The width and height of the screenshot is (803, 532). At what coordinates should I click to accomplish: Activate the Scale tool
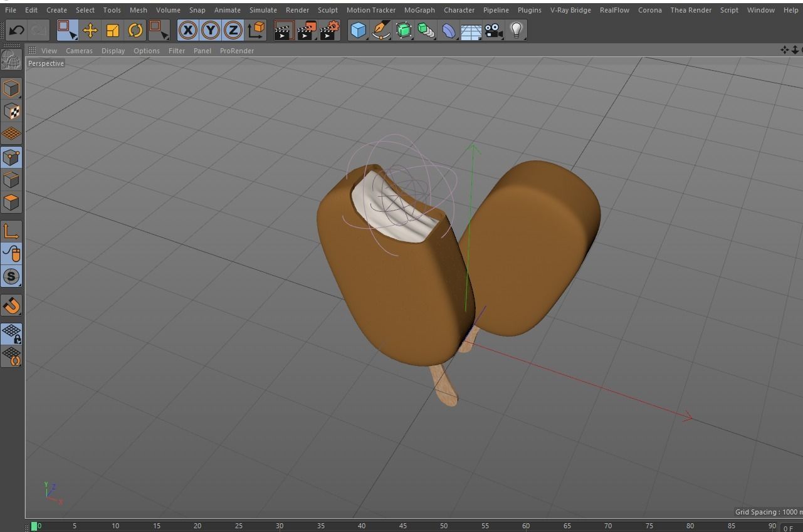click(113, 30)
